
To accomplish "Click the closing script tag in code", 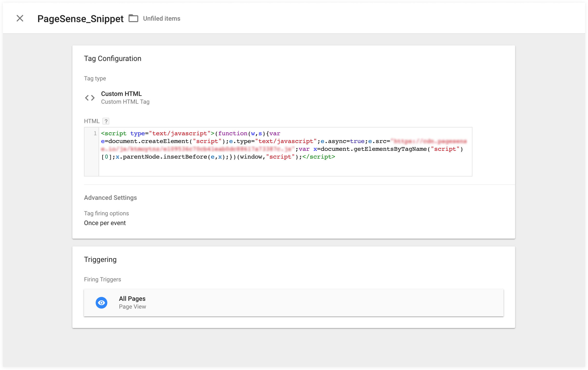I will 319,157.
